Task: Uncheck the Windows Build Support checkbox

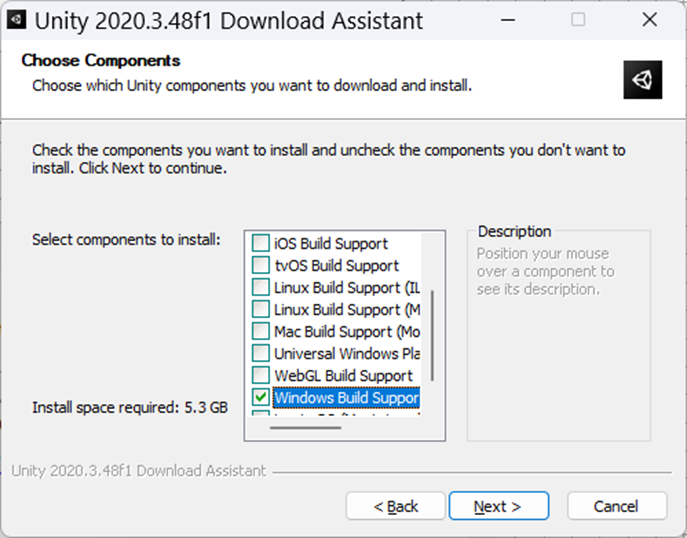Action: 260,397
